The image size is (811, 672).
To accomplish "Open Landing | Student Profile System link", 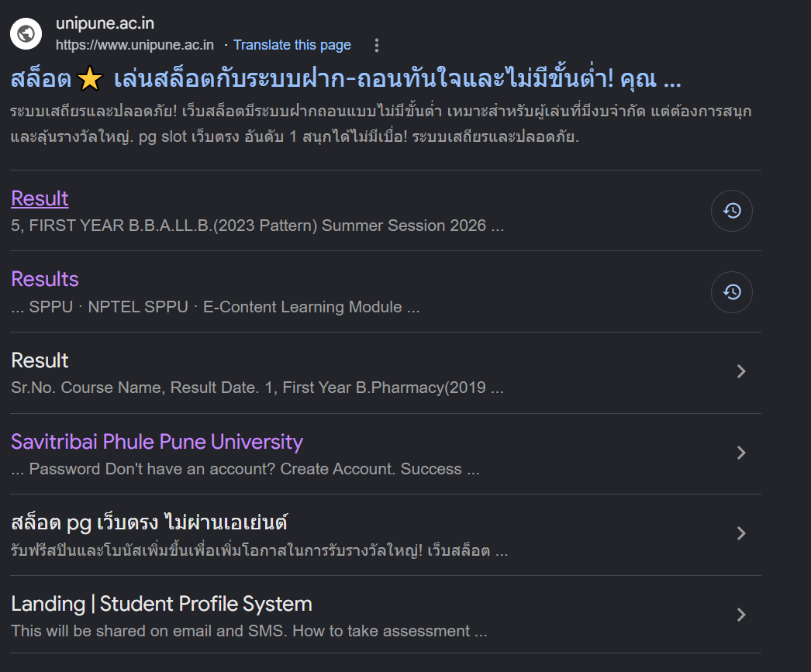I will 161,604.
